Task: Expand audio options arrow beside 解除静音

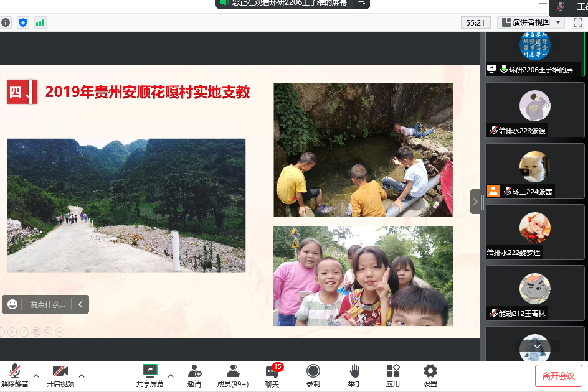Action: [x=36, y=376]
